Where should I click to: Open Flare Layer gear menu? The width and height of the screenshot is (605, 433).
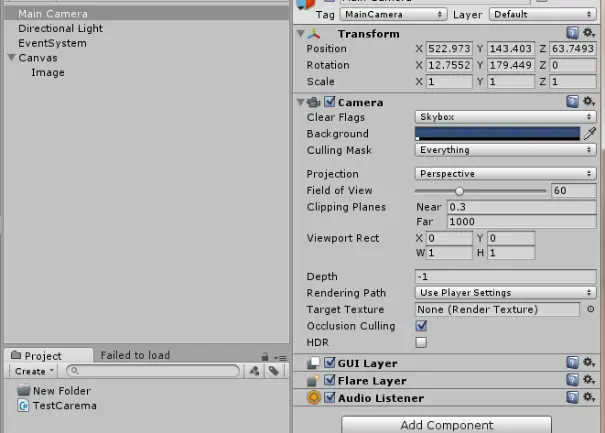click(x=588, y=380)
